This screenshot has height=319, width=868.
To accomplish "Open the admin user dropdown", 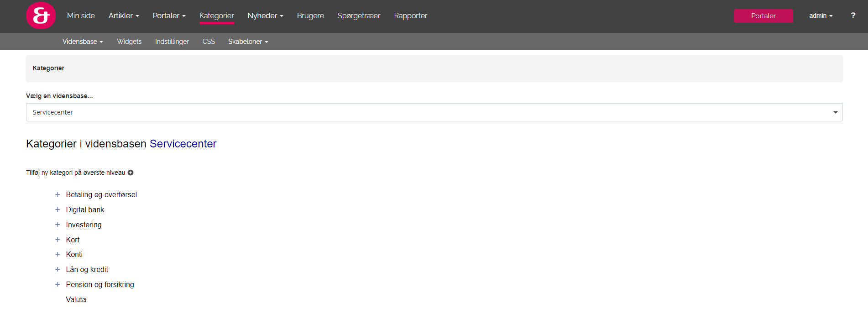I will (820, 16).
